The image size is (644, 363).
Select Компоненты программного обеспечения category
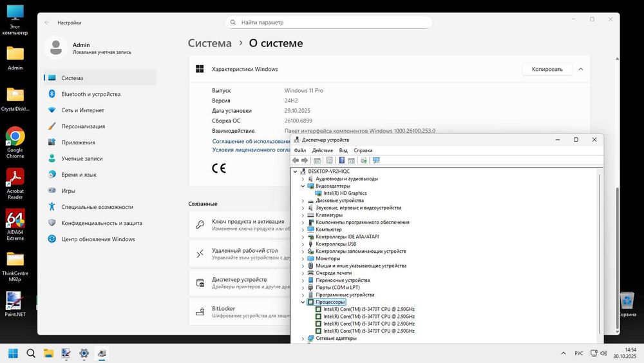pos(362,222)
